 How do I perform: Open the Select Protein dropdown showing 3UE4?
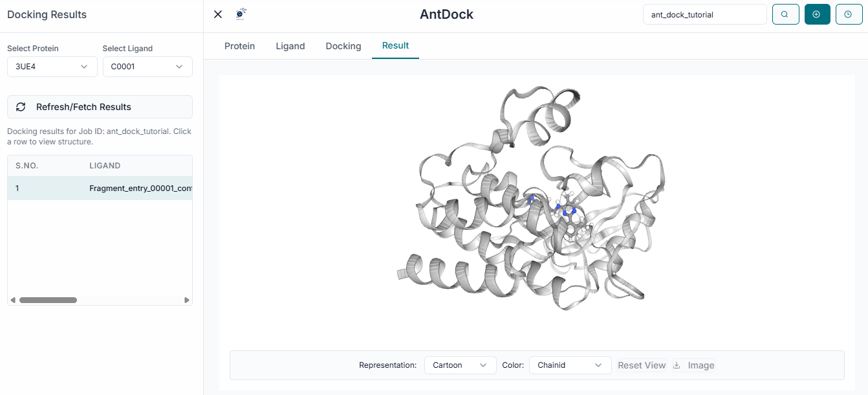coord(52,66)
